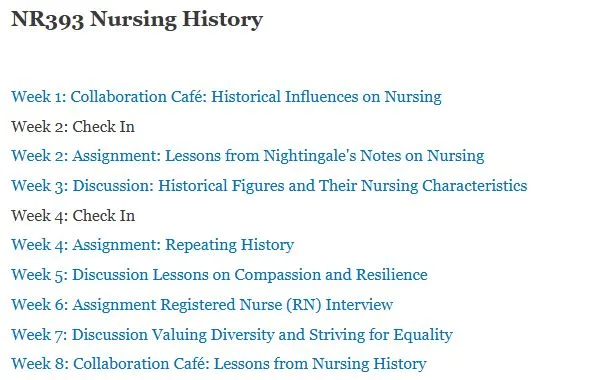Click 'Nursing Characteristics' in Week 3 link
Viewport: 589px width, 380px height.
pyautogui.click(x=444, y=186)
